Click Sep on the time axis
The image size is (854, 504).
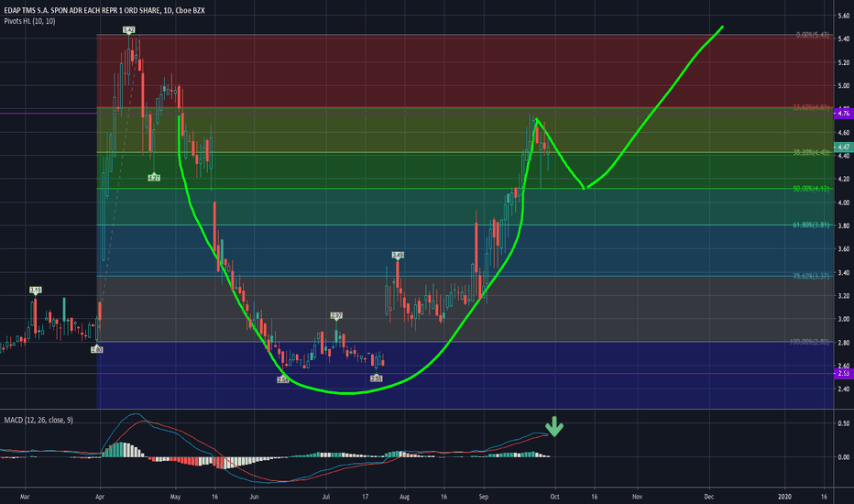tap(484, 497)
